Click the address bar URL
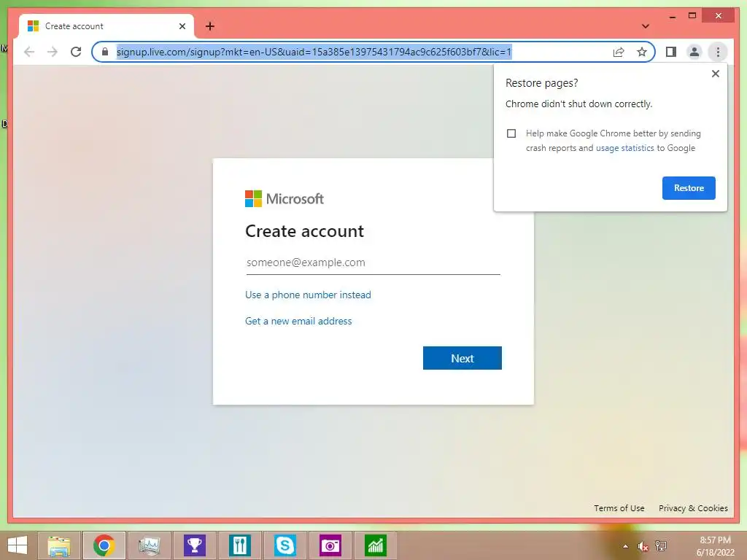The image size is (747, 560). pyautogui.click(x=314, y=52)
